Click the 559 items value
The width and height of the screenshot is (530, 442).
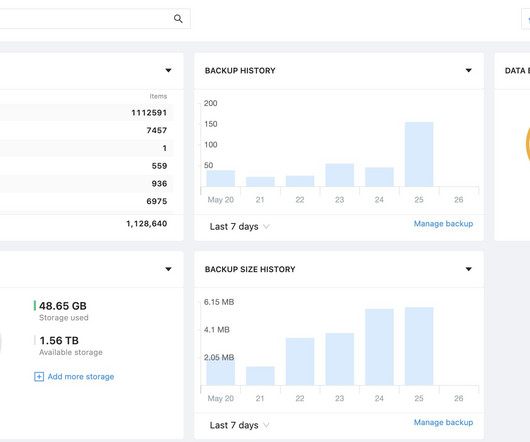pos(160,166)
